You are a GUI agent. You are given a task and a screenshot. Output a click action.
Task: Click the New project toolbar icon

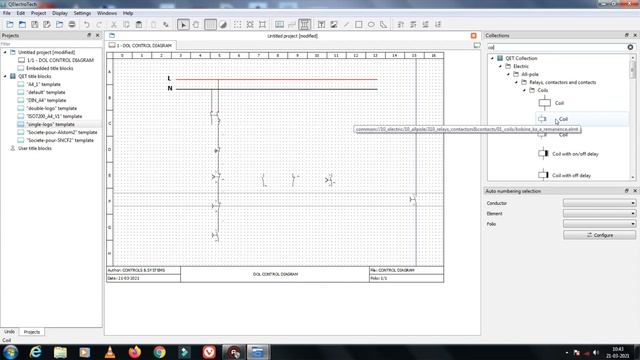point(10,24)
